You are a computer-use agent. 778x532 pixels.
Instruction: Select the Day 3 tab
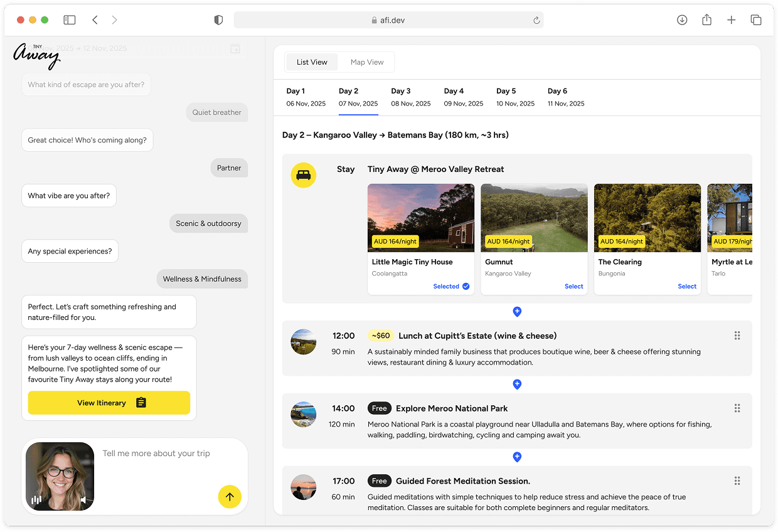411,97
